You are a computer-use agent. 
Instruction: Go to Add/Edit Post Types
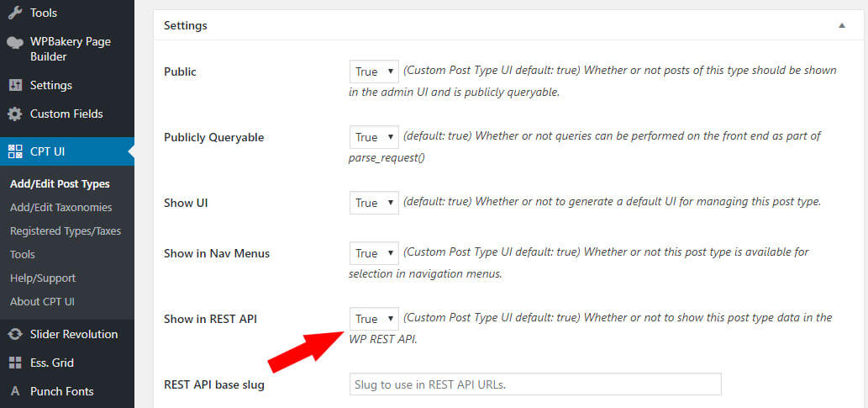[x=60, y=184]
